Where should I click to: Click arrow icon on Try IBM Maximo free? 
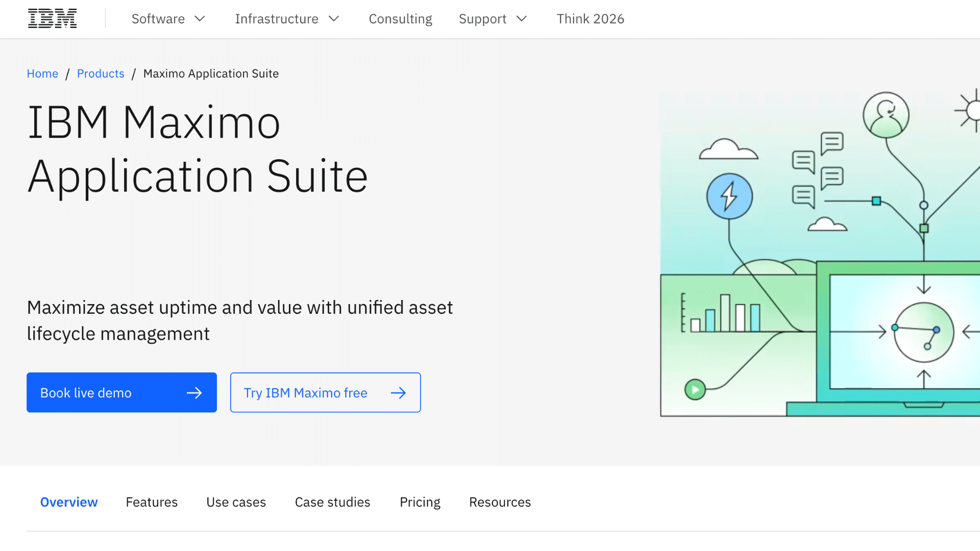tap(398, 393)
